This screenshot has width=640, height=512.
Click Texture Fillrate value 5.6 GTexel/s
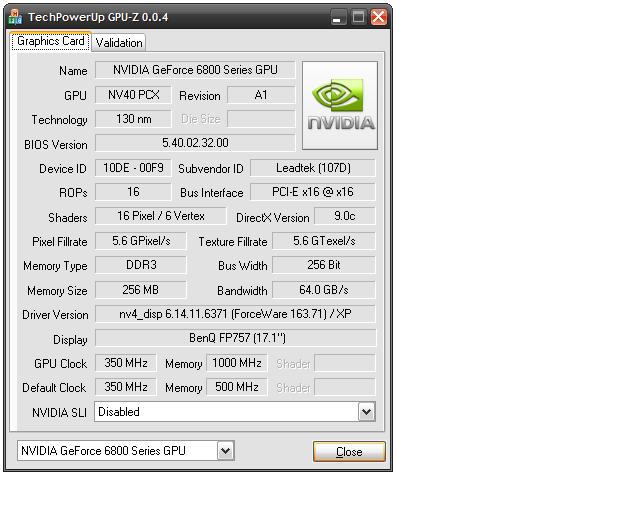[324, 241]
